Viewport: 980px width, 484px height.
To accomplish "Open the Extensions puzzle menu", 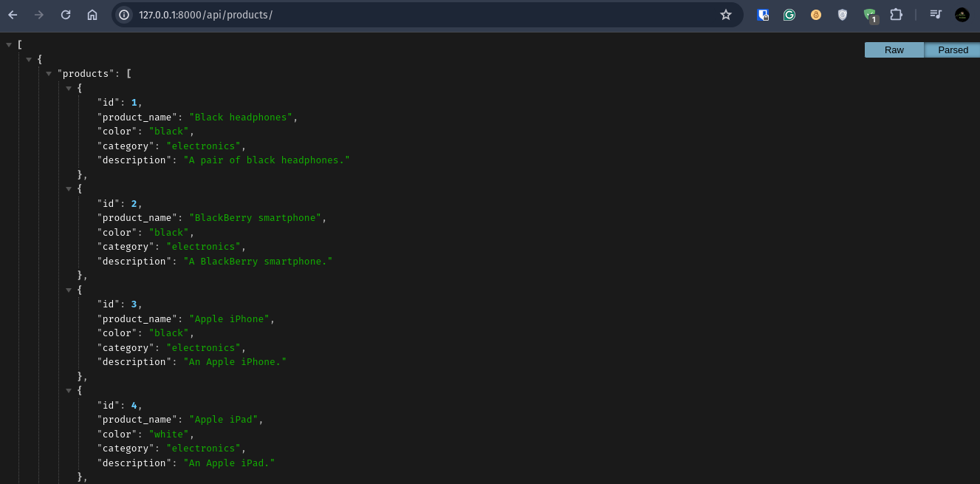I will [x=896, y=15].
